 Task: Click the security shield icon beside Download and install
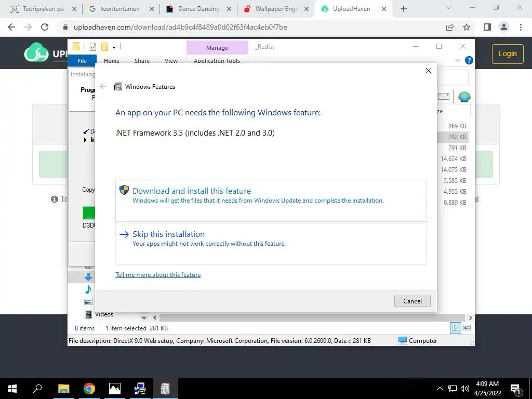pyautogui.click(x=124, y=190)
